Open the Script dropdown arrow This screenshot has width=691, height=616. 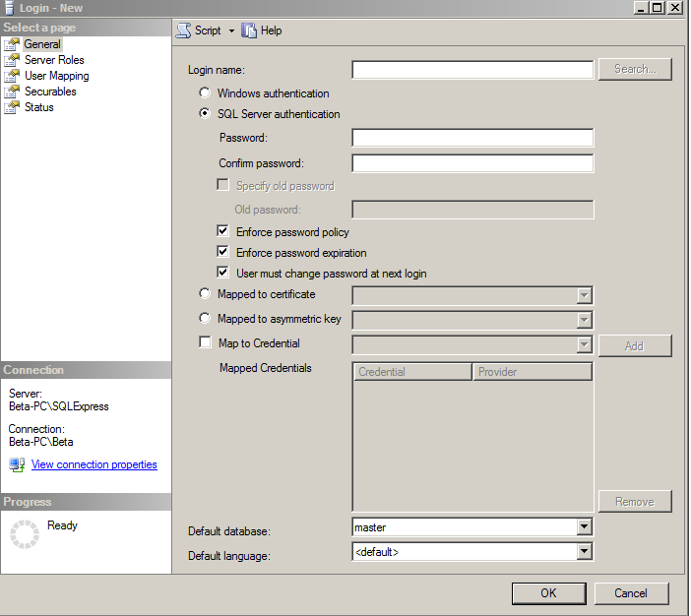(231, 31)
